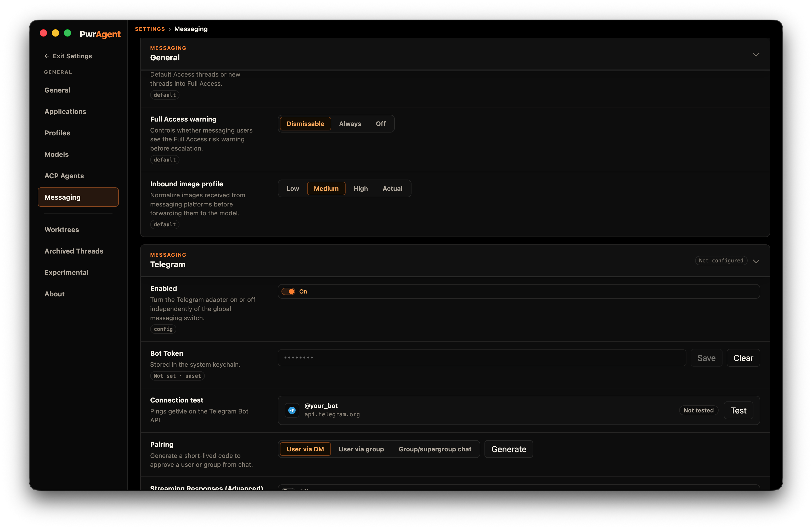The image size is (812, 529).
Task: Click default tag under Inbound image profile
Action: [165, 225]
